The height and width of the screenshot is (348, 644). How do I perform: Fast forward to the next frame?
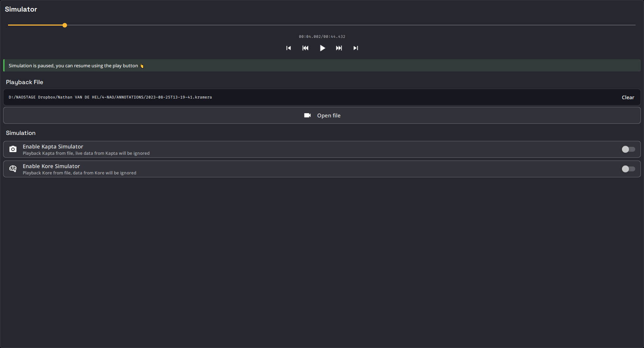pyautogui.click(x=339, y=48)
